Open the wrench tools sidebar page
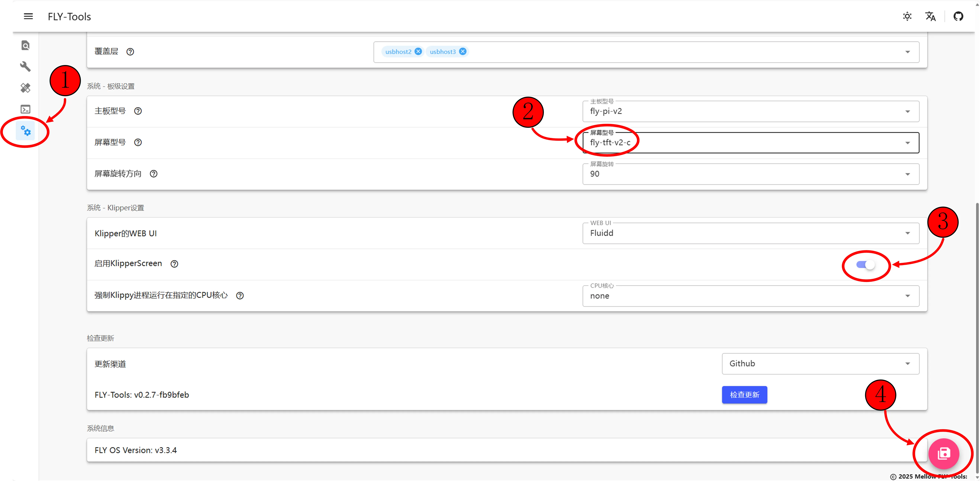 coord(25,67)
